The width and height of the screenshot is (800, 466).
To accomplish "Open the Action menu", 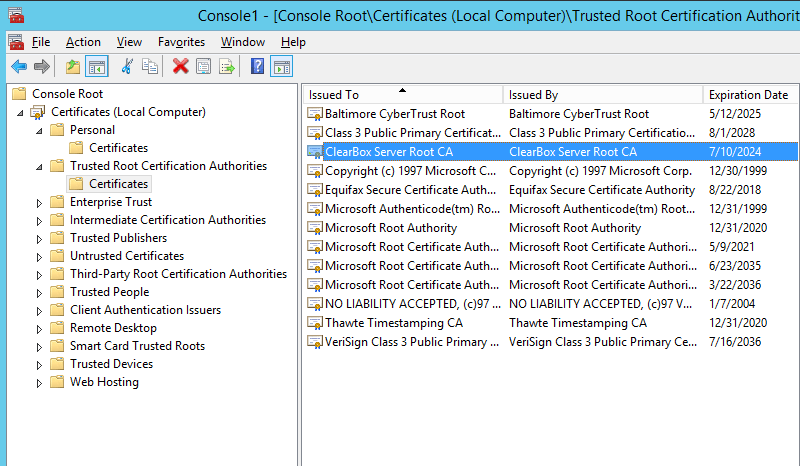I will (x=83, y=42).
